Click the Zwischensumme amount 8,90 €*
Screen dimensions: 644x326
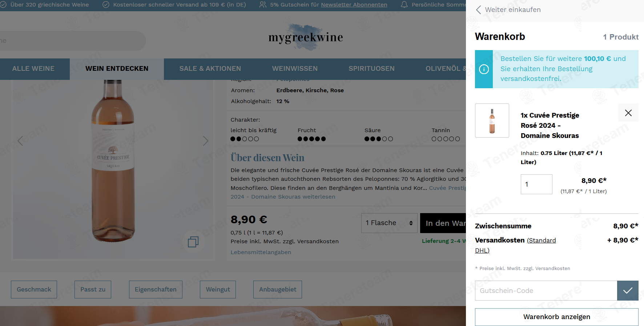626,226
